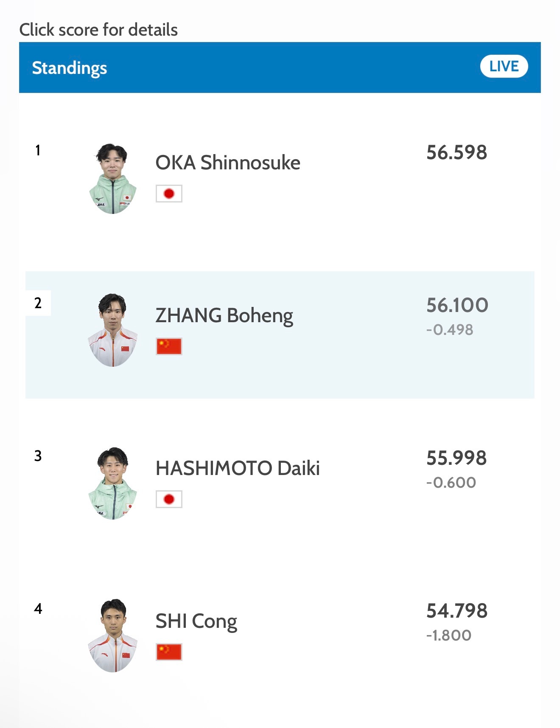Open score details for 56.100

coord(457,305)
